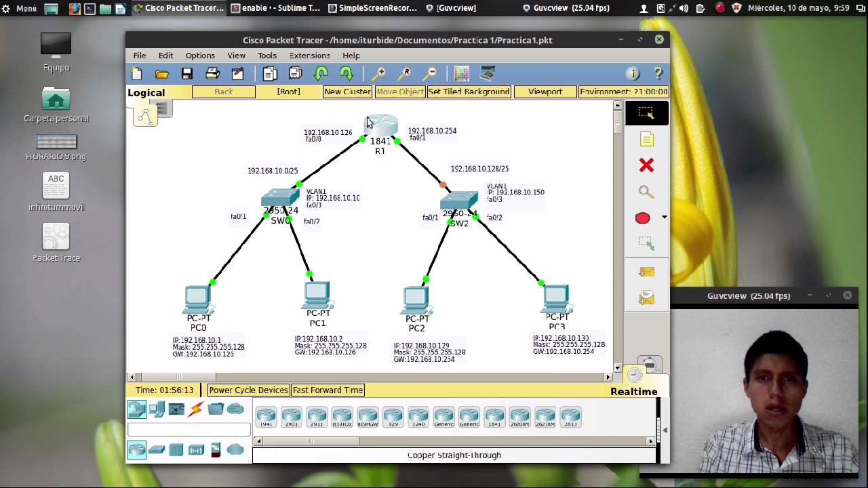
Task: Choose the Place Note tool
Action: [x=646, y=140]
